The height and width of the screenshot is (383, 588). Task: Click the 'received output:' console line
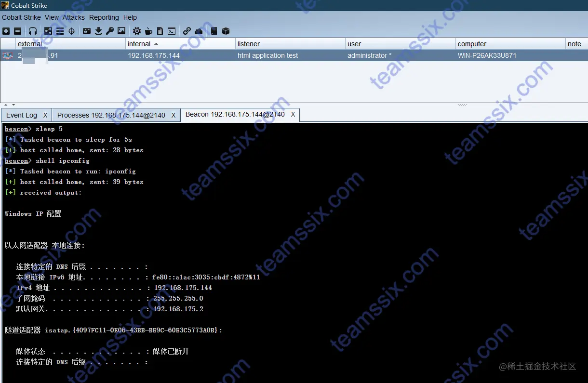[43, 192]
